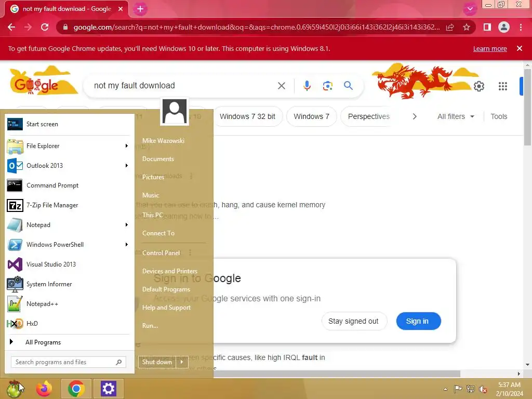The width and height of the screenshot is (532, 399).
Task: Open the Run... dialog entry
Action: click(x=150, y=326)
